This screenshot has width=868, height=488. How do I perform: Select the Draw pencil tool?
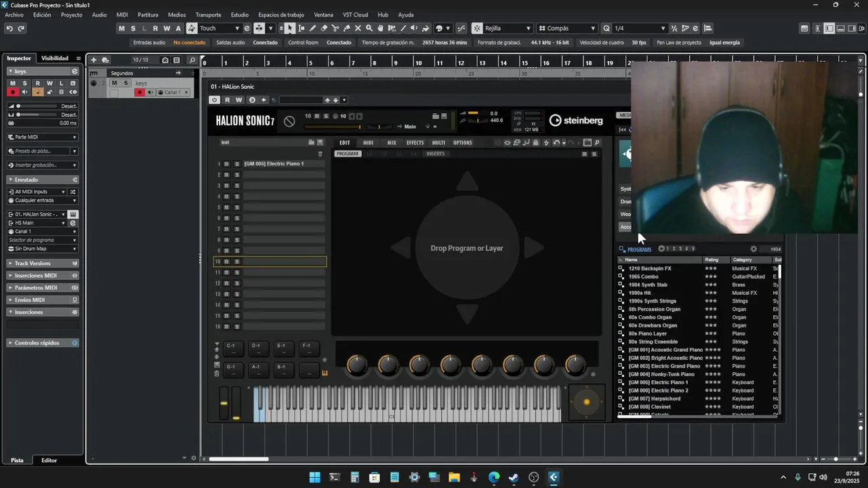[x=312, y=28]
